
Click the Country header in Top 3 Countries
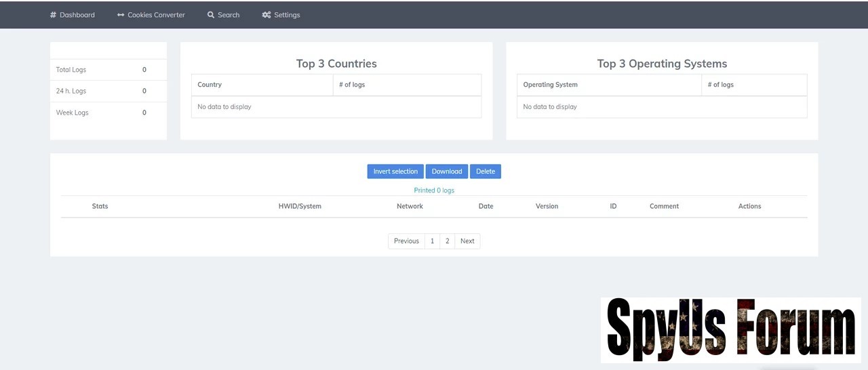click(x=210, y=85)
